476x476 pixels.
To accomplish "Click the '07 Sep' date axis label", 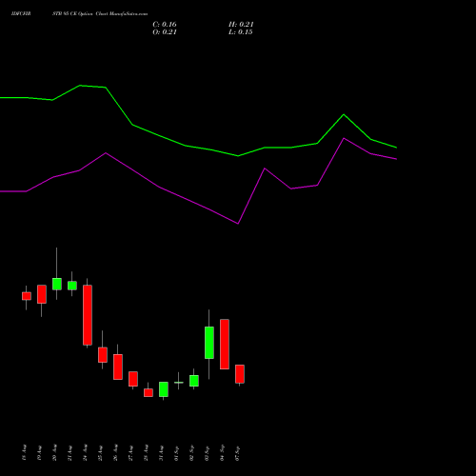I will pyautogui.click(x=238, y=452).
